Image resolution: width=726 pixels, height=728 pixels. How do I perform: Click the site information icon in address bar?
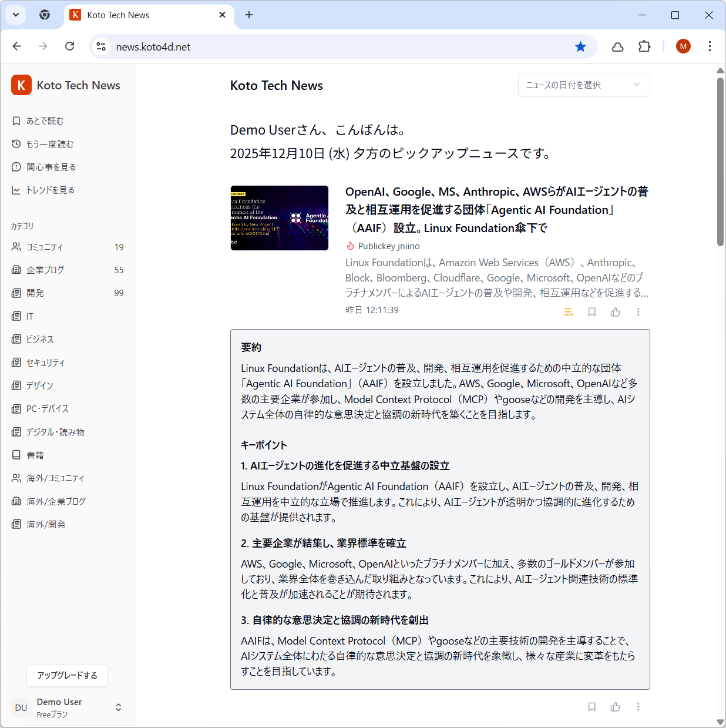[x=101, y=46]
